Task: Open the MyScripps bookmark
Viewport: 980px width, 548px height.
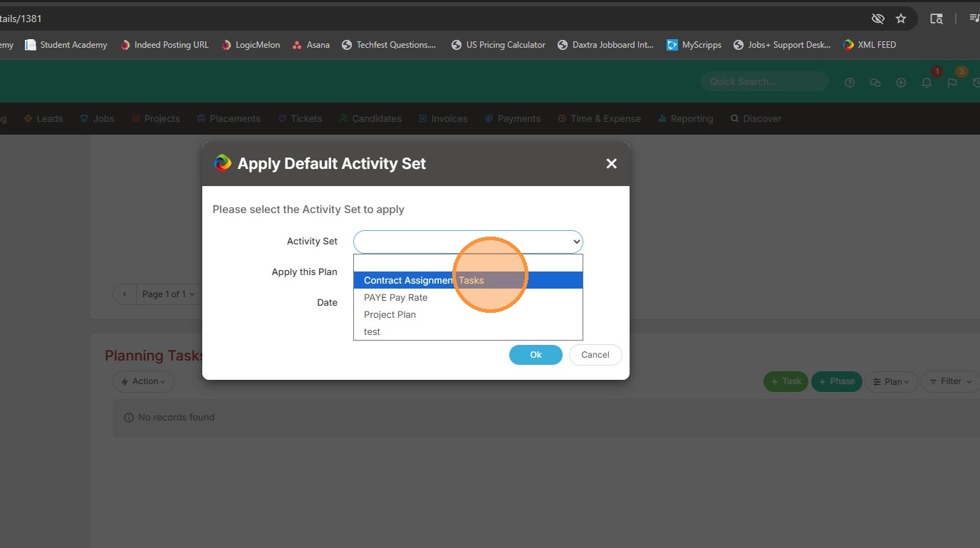Action: tap(694, 45)
